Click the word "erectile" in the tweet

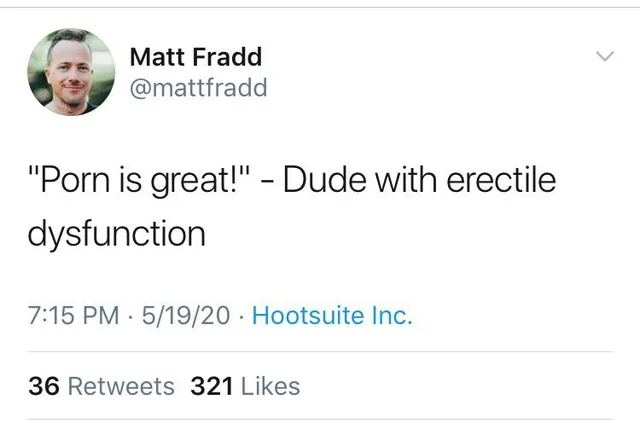point(501,180)
